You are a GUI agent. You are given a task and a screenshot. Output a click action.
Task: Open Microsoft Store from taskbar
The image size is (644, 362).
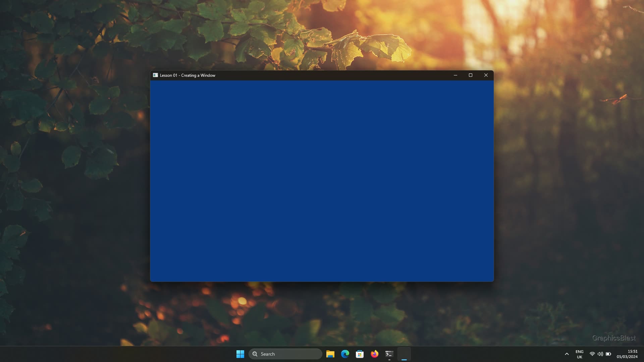[x=360, y=354]
